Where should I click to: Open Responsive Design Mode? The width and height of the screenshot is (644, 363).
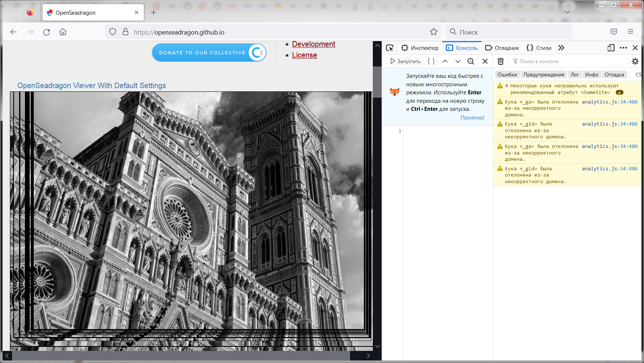611,48
